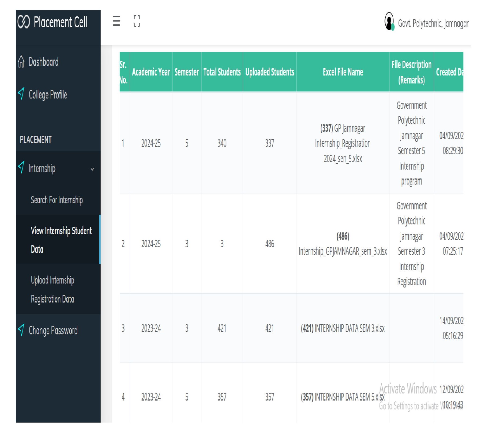Viewport: 504px width, 435px height.
Task: Open INTERNSHIP DATA SEM 3.xlsx file link
Action: pos(349,329)
